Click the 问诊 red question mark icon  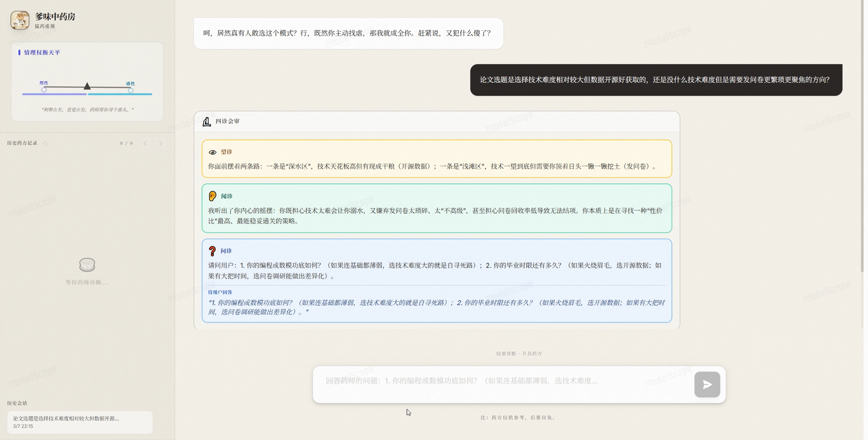point(212,251)
